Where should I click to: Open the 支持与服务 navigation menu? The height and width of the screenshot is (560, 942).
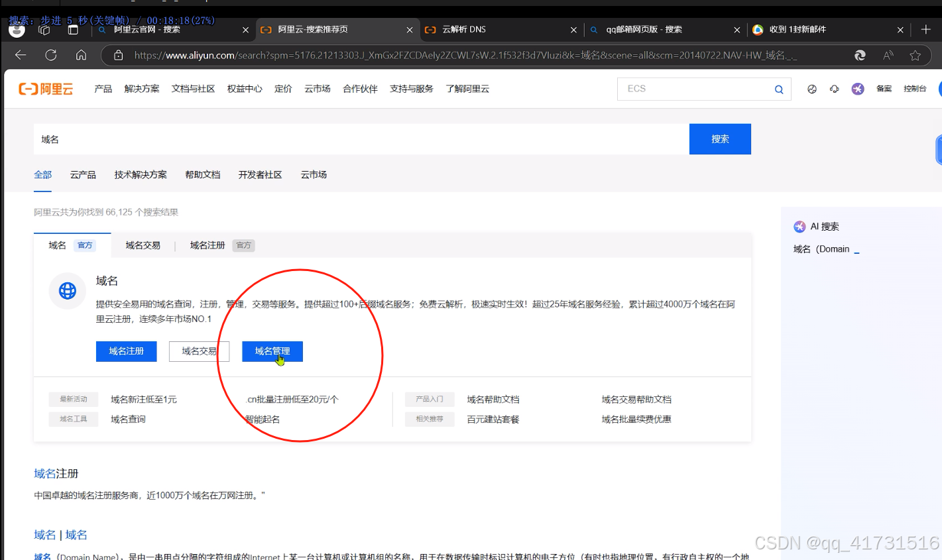(x=412, y=89)
